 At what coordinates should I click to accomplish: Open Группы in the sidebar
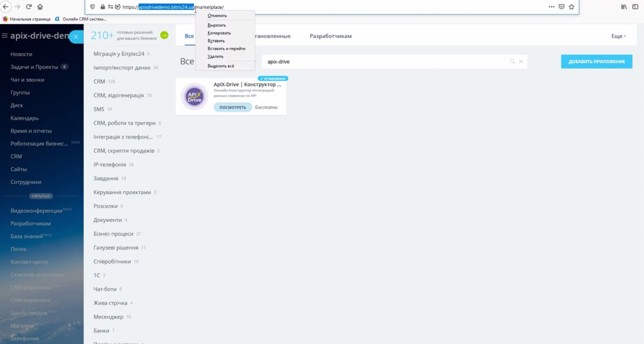click(x=20, y=93)
